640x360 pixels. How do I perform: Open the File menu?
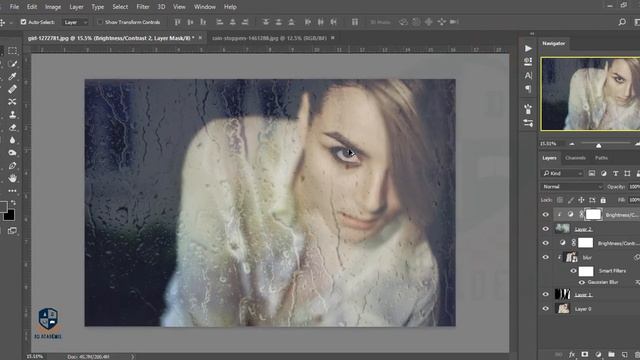[14, 7]
